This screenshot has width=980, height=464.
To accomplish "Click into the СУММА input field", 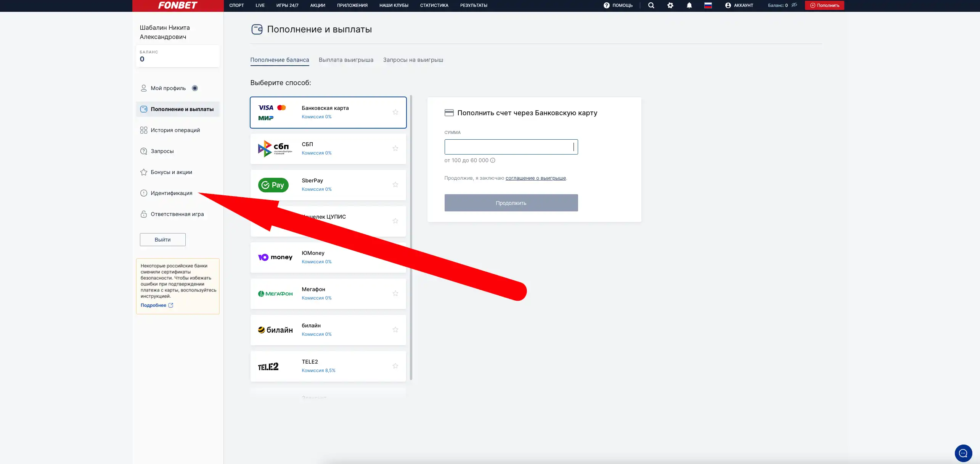I will (511, 147).
